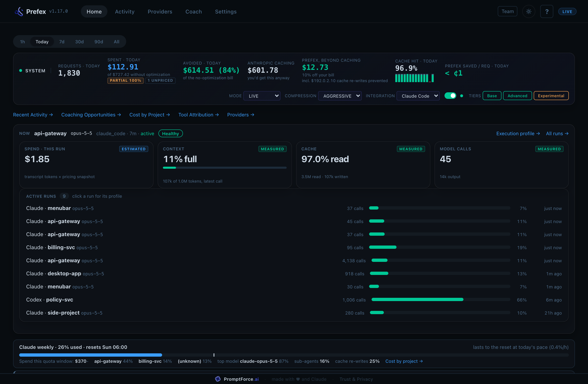Select the 7d time range tab
The width and height of the screenshot is (588, 384).
click(x=62, y=41)
